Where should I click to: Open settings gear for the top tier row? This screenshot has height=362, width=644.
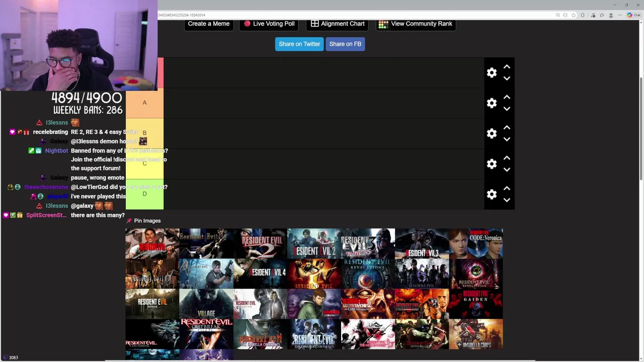click(492, 73)
